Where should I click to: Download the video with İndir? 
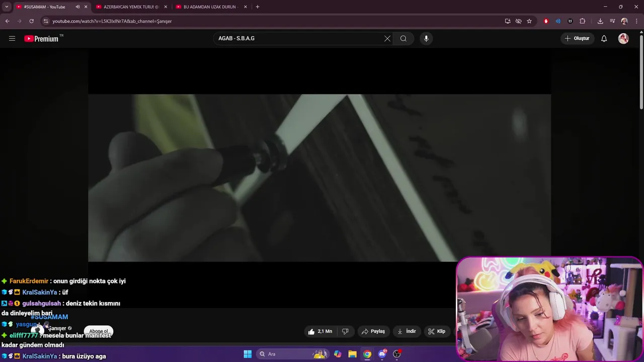(407, 331)
